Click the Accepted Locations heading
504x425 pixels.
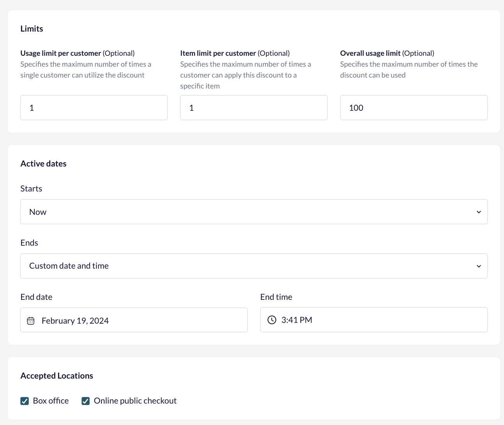57,376
